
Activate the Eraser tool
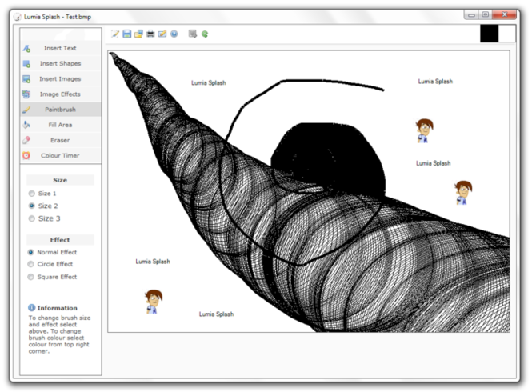pos(60,140)
